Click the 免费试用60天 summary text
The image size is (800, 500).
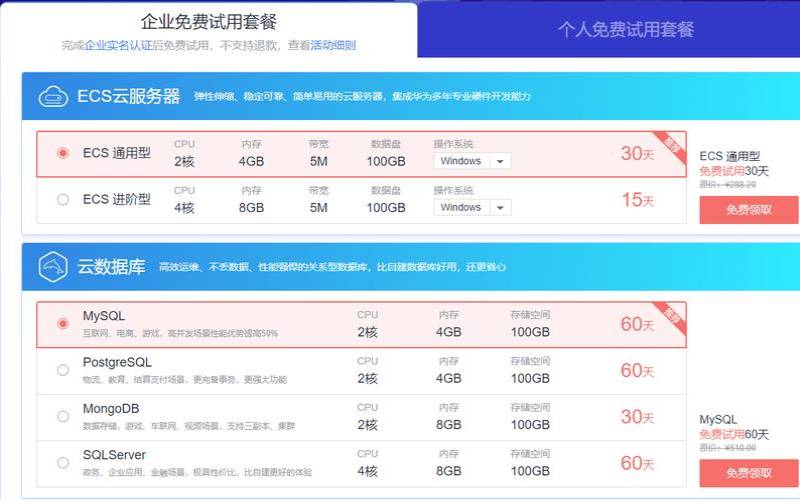[x=734, y=434]
